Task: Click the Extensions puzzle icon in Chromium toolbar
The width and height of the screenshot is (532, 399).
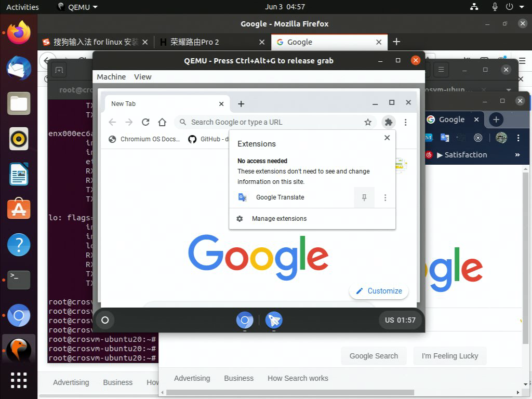Action: point(389,122)
